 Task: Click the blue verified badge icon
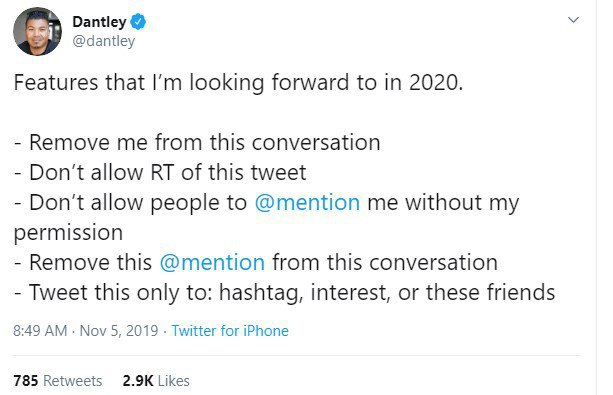click(x=138, y=22)
